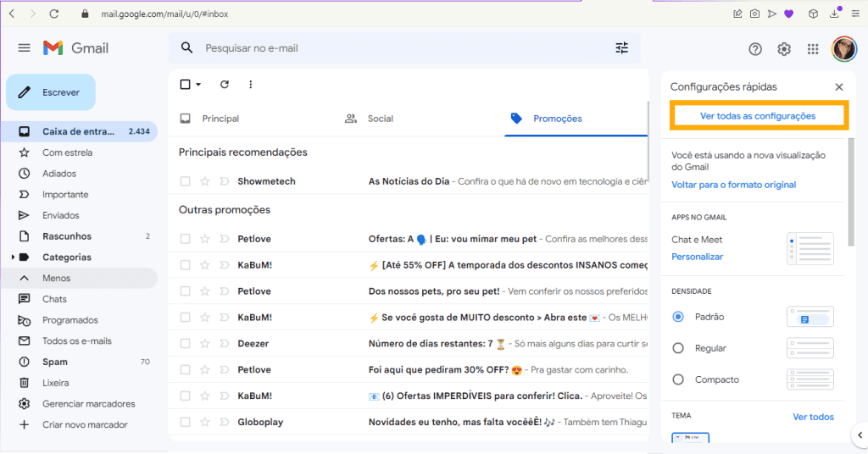Image resolution: width=868 pixels, height=454 pixels.
Task: Click the purple heart browser icon
Action: click(x=789, y=14)
